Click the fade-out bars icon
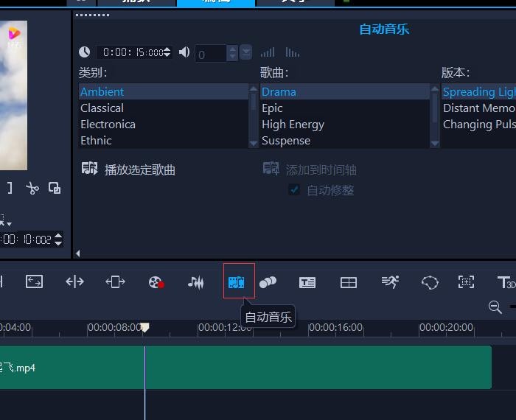This screenshot has height=420, width=516. pos(292,52)
